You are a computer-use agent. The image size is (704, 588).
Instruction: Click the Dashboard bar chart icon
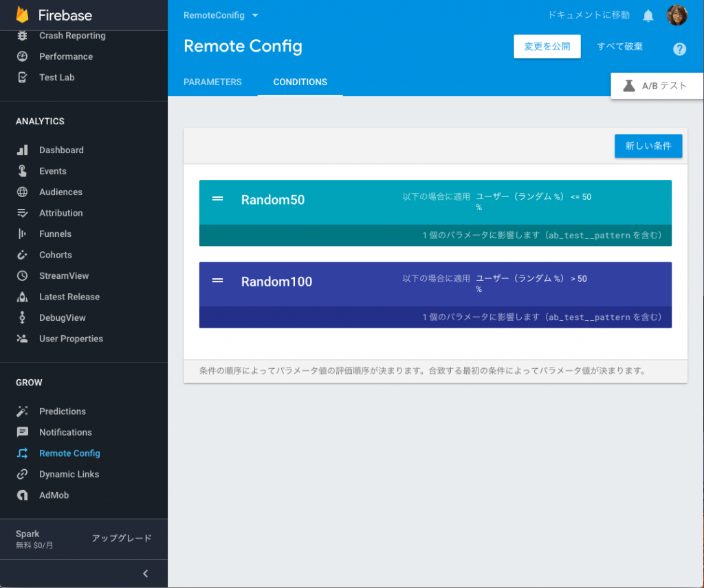coord(22,150)
